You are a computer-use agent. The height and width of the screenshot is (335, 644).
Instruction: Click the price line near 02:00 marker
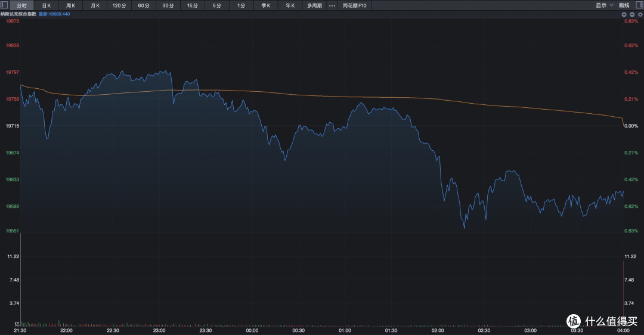pos(438,157)
